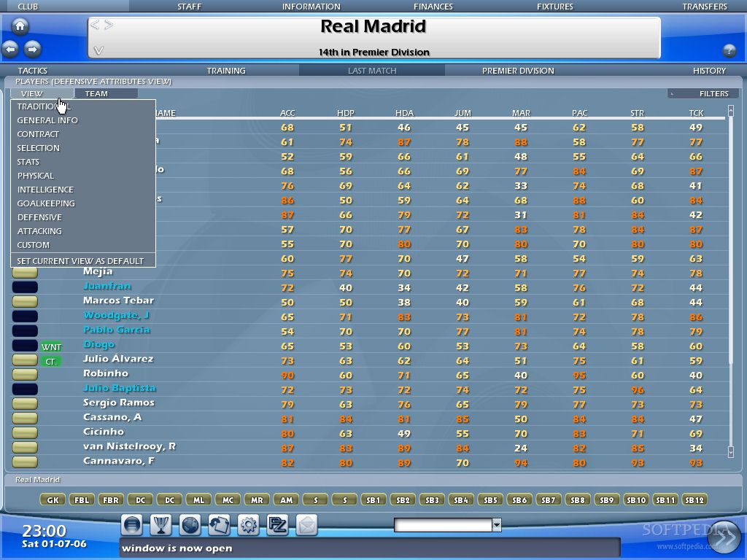This screenshot has height=560, width=747.
Task: Click the previous club arrow in header
Action: (96, 25)
